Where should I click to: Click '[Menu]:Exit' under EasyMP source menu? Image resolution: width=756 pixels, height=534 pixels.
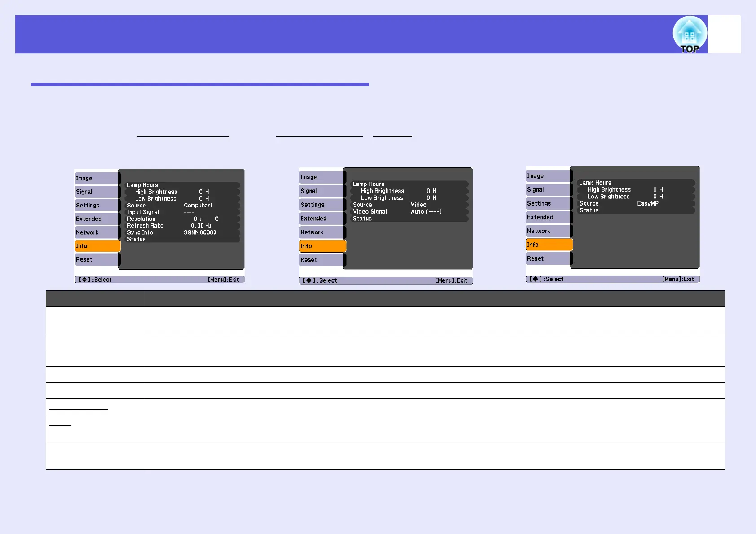click(678, 279)
